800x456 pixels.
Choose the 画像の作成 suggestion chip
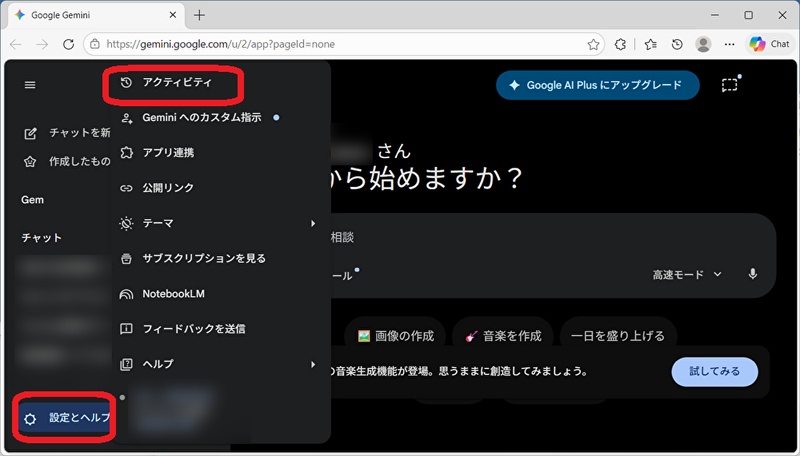coord(396,336)
